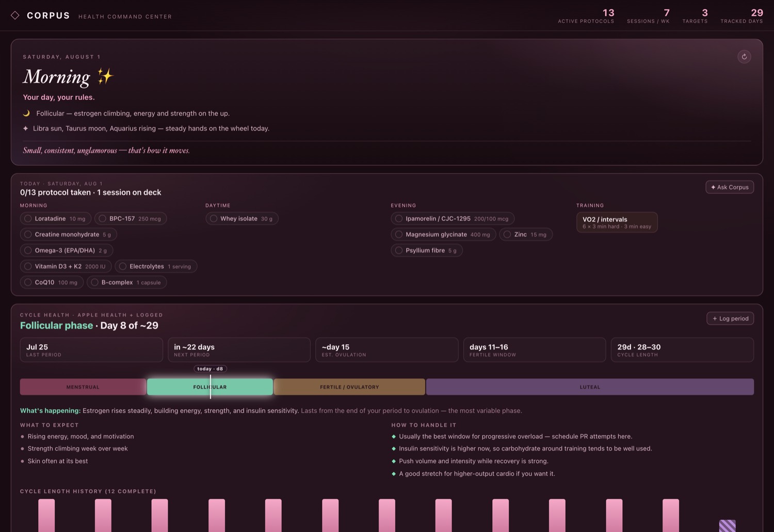Click the 29 Tracked Days stat
This screenshot has height=532, width=774.
click(742, 16)
